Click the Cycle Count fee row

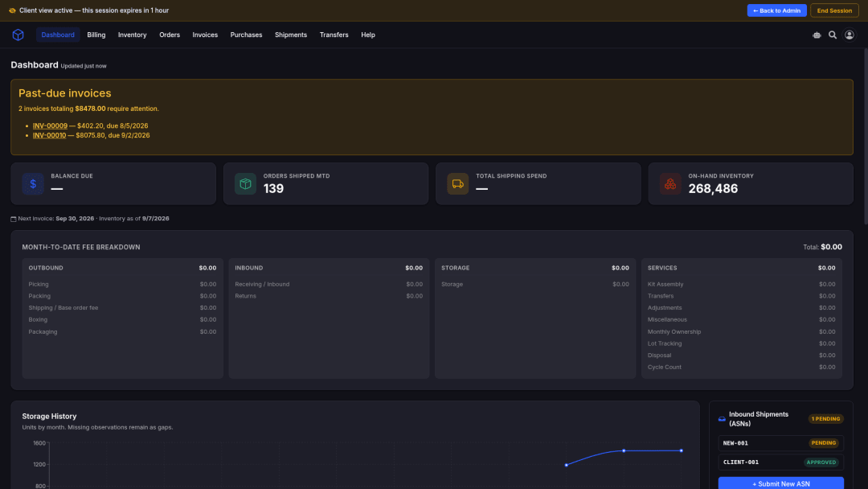point(741,368)
